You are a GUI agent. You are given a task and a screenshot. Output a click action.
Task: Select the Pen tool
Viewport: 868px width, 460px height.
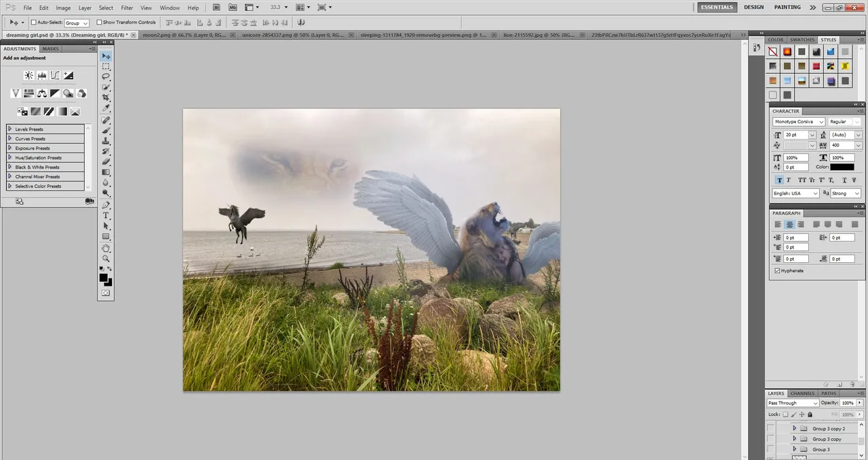[106, 205]
